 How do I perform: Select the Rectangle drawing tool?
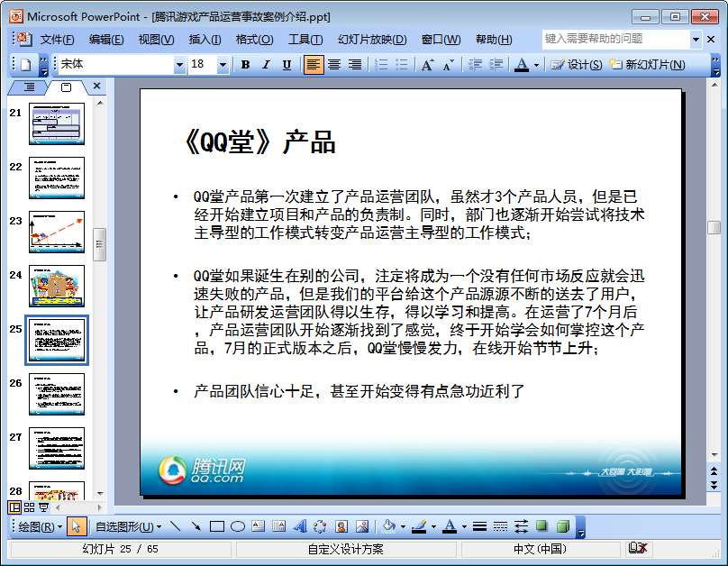[217, 526]
